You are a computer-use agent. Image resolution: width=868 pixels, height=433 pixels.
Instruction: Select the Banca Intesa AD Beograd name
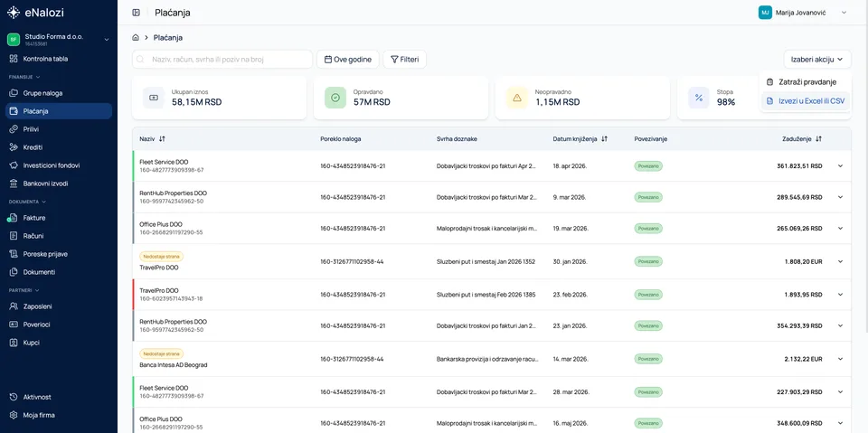coord(174,365)
